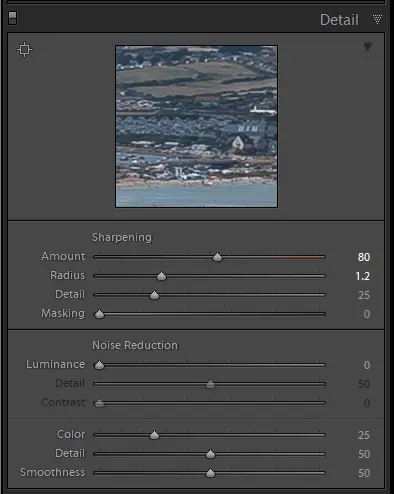394x494 pixels.
Task: Click the Amount value field showing 80
Action: click(x=364, y=257)
